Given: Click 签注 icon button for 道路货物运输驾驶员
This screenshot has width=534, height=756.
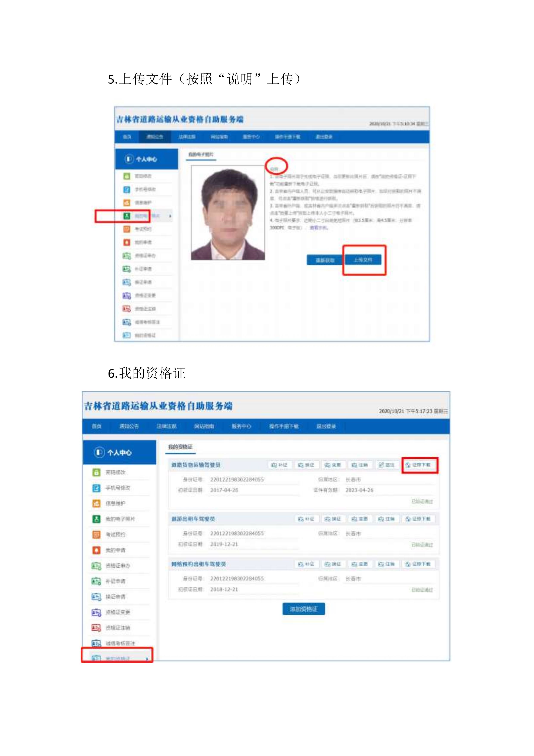Looking at the screenshot, I should pyautogui.click(x=387, y=465).
